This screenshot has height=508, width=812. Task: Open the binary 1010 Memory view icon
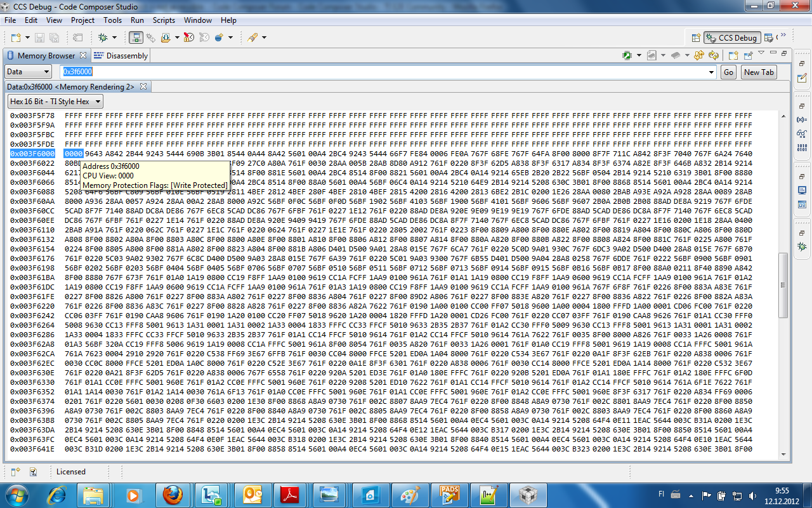click(x=801, y=148)
